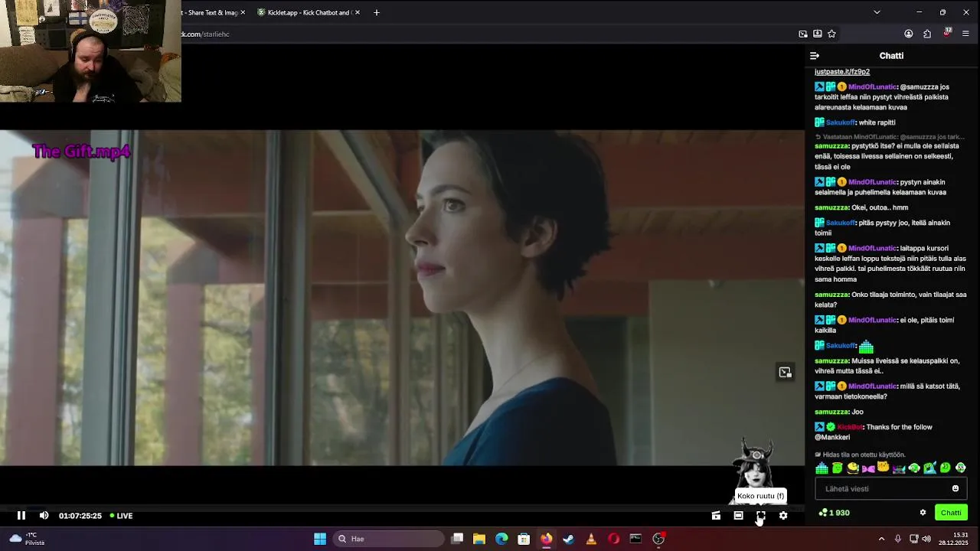Switch to Share Text & Images tab
The width and height of the screenshot is (980, 551).
[208, 12]
